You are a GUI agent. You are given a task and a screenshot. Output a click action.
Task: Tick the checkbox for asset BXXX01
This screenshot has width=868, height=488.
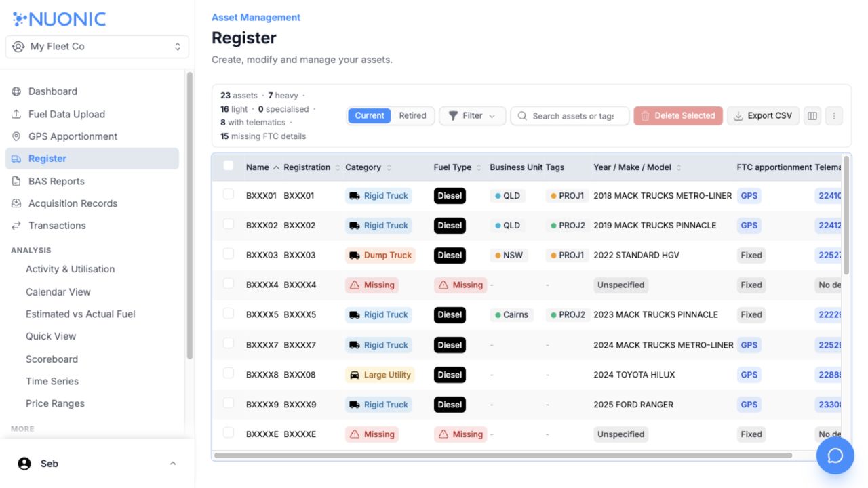(229, 194)
